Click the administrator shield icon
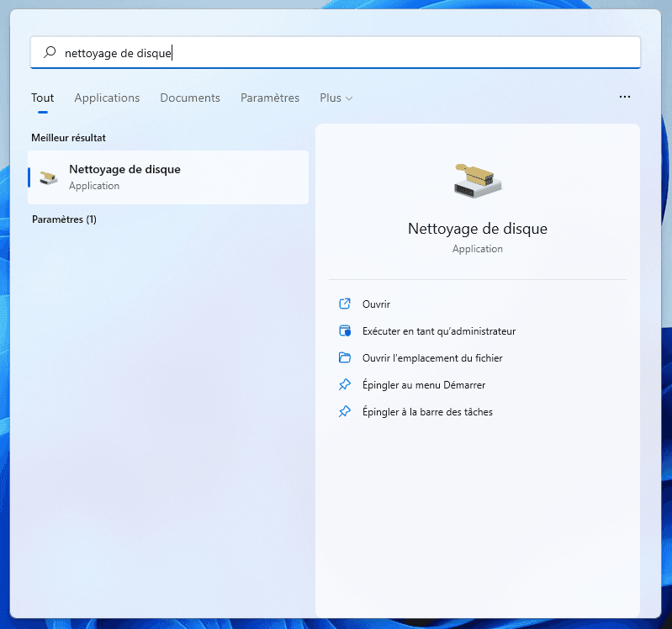The width and height of the screenshot is (672, 629). tap(344, 331)
